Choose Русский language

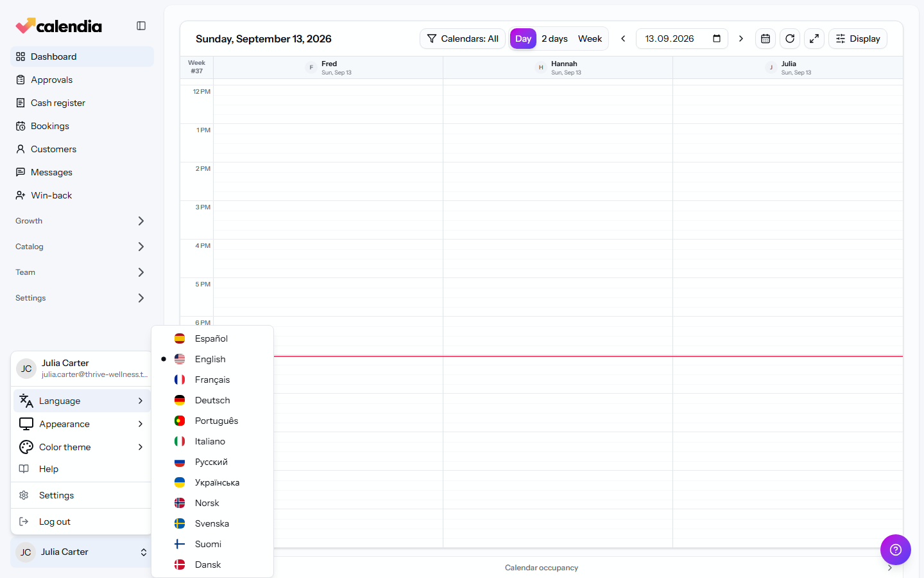(212, 462)
